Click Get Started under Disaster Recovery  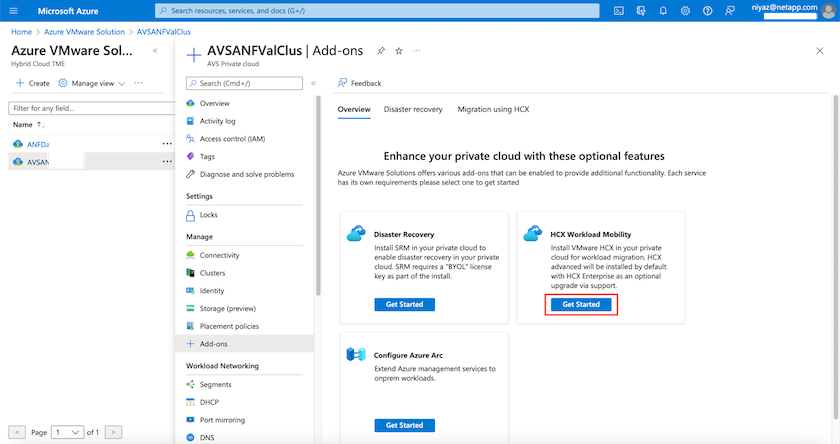[404, 304]
